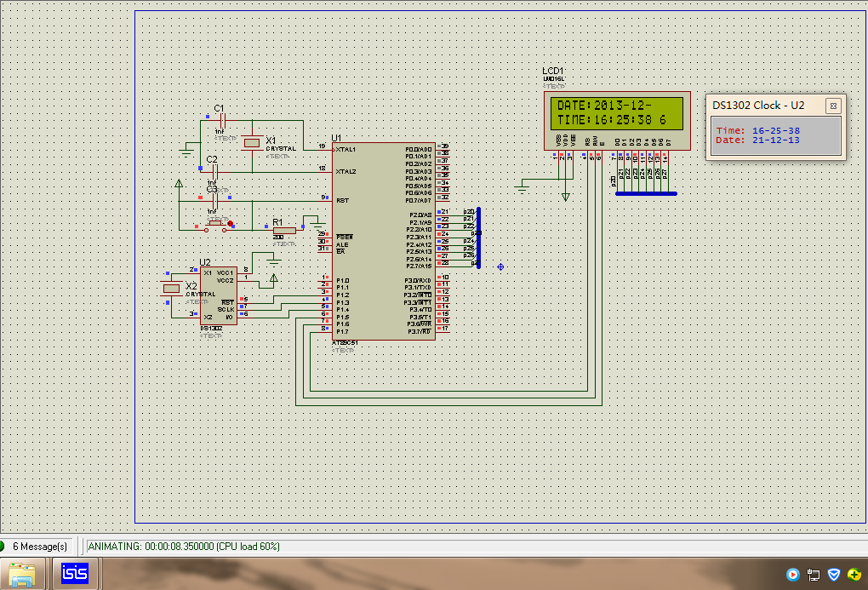Open the 6 Message(s) log
The width and height of the screenshot is (868, 590).
click(x=40, y=547)
